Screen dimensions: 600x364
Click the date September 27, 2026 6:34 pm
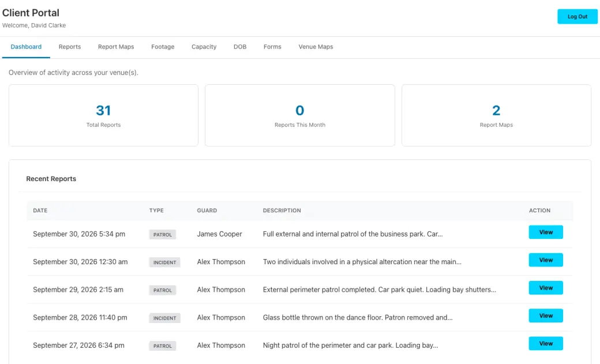tap(78, 345)
